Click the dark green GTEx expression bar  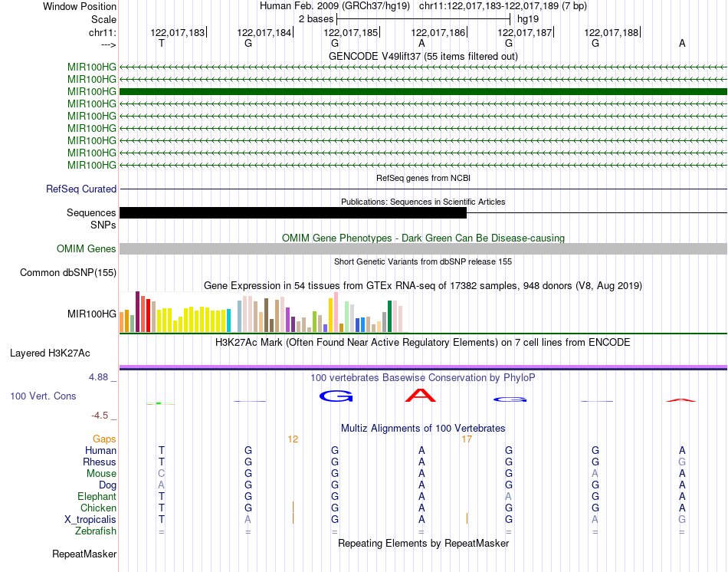[389, 317]
